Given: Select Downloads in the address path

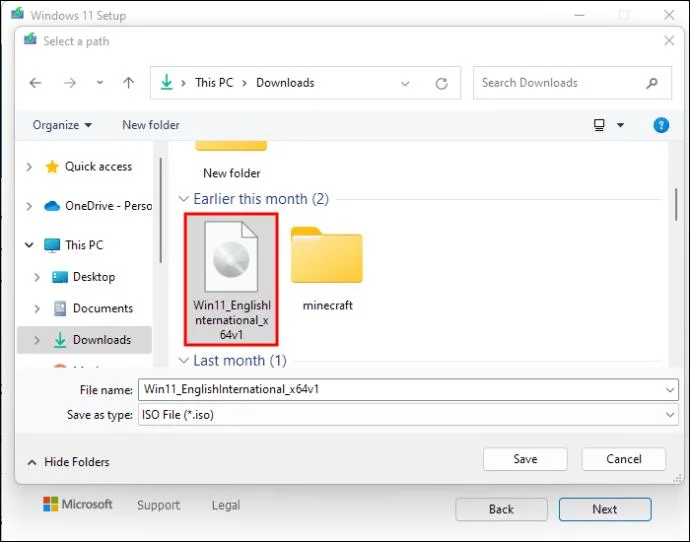Looking at the screenshot, I should pyautogui.click(x=285, y=83).
